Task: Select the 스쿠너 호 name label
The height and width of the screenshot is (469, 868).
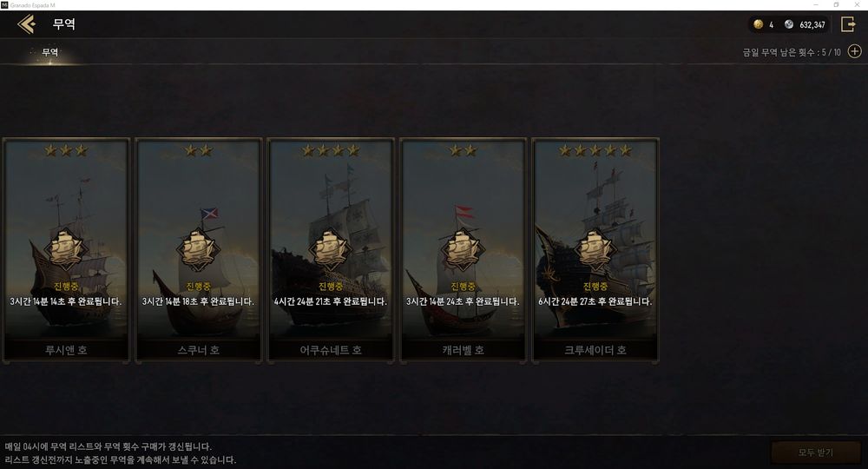Action: [198, 350]
